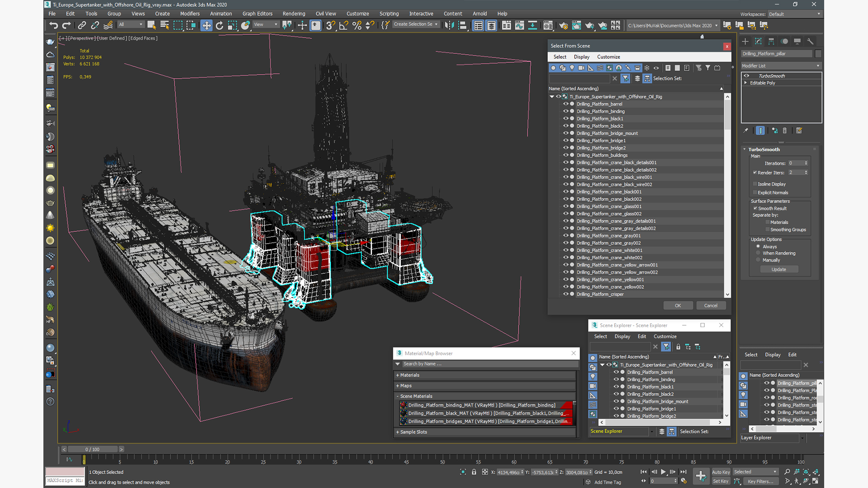The image size is (868, 488).
Task: Enable the Isoline Display checkbox
Action: [755, 184]
